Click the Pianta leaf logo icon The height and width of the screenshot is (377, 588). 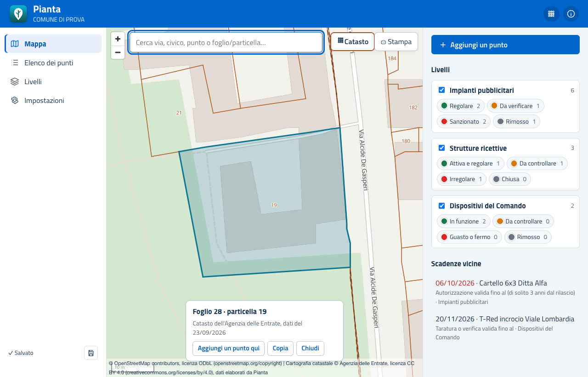[x=18, y=14]
